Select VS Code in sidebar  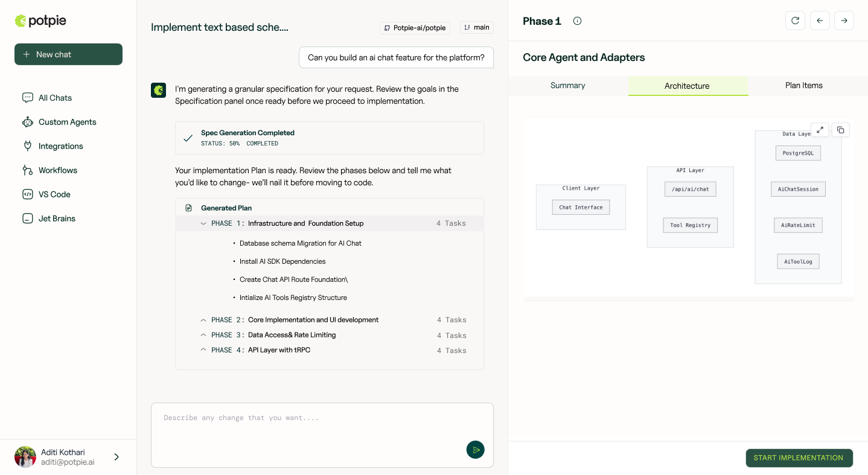(x=54, y=194)
